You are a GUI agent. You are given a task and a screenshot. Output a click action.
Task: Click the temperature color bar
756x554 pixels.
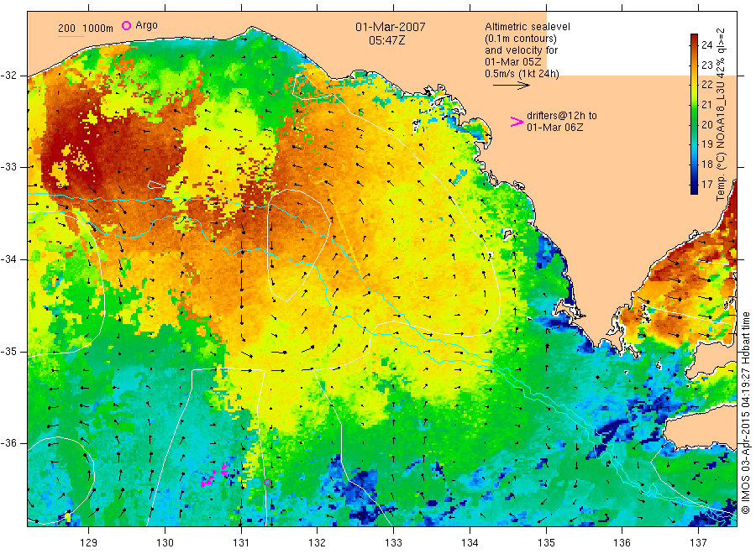pos(694,113)
